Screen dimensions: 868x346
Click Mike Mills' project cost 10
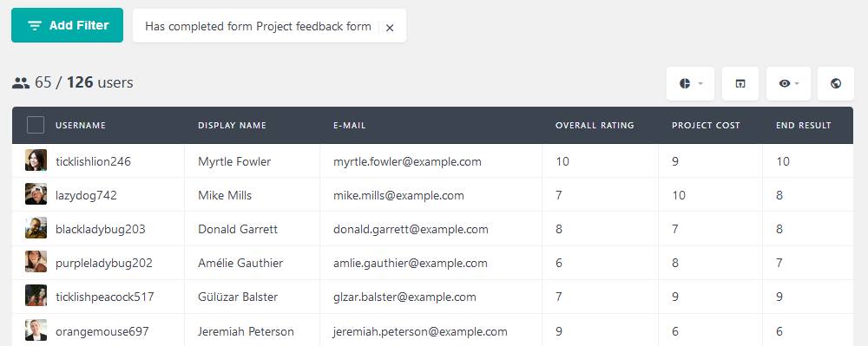tap(679, 196)
